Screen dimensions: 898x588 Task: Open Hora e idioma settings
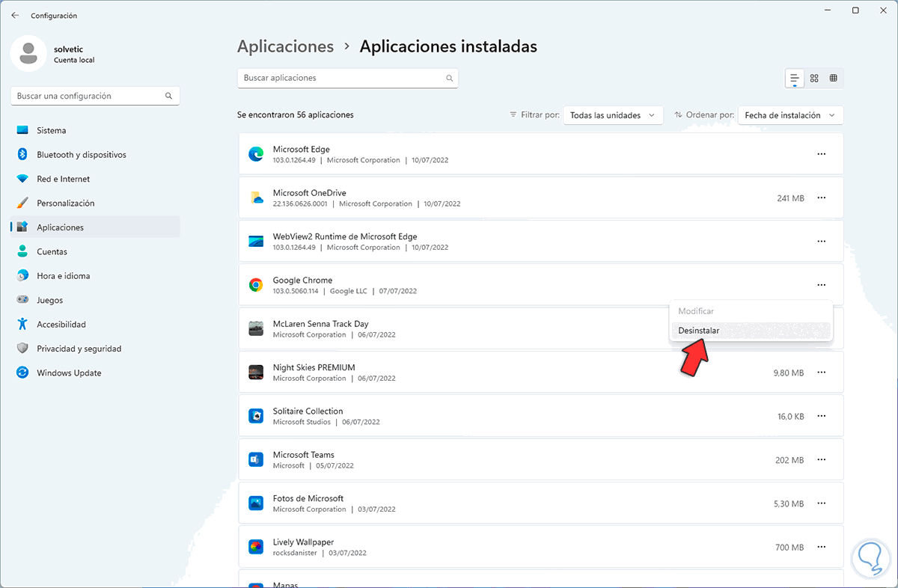(x=95, y=275)
